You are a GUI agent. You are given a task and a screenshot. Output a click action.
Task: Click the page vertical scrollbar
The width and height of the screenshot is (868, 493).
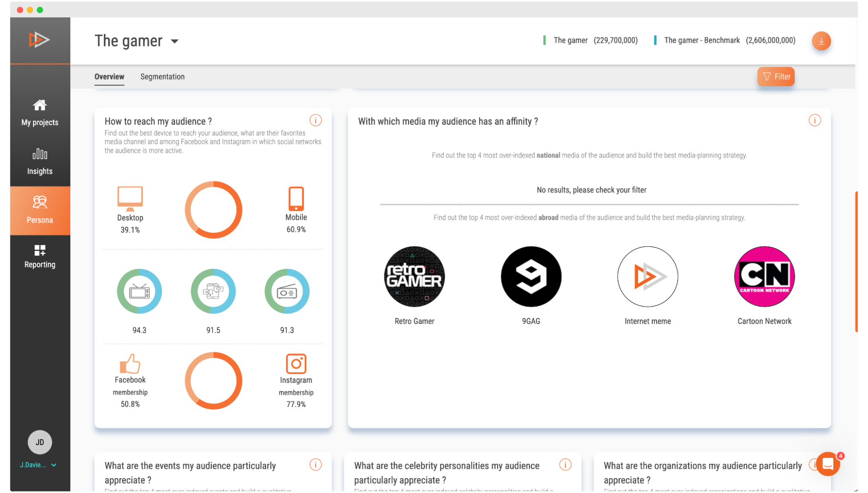pyautogui.click(x=856, y=261)
